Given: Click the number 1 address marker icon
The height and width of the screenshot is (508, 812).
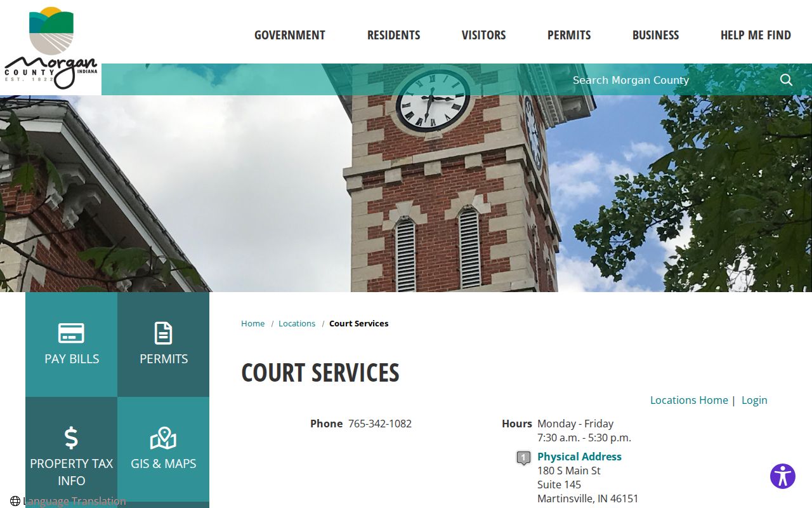Looking at the screenshot, I should click(x=523, y=458).
